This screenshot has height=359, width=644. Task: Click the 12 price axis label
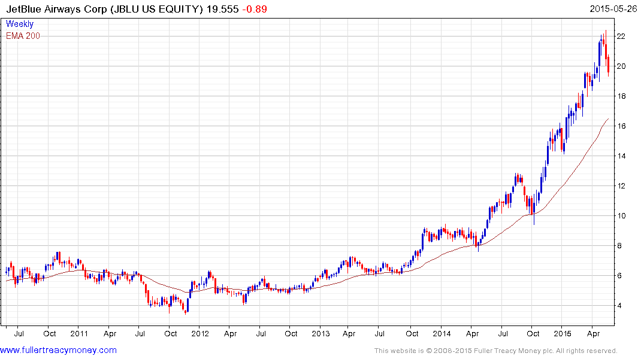[621, 186]
